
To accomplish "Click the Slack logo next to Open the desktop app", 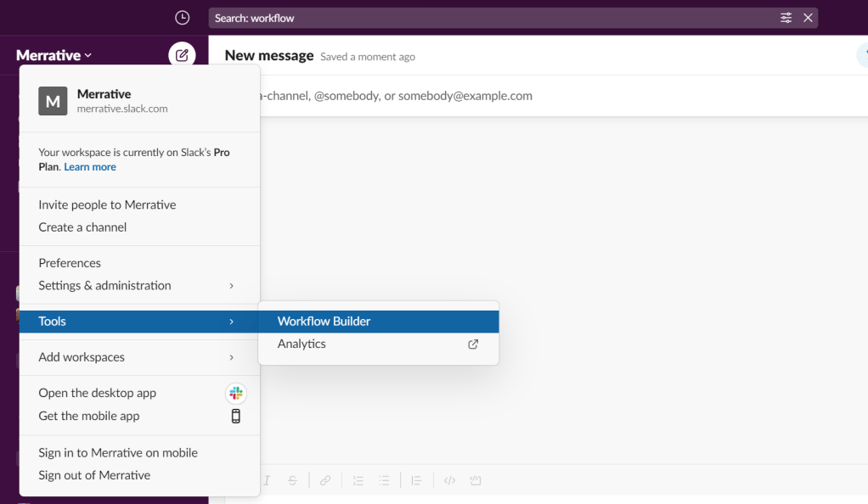I will 235,393.
